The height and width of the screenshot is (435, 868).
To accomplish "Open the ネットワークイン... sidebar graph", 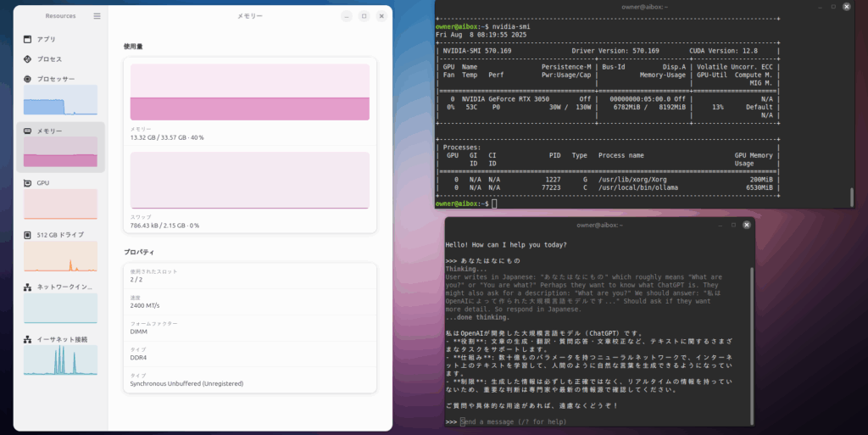I will click(x=60, y=308).
